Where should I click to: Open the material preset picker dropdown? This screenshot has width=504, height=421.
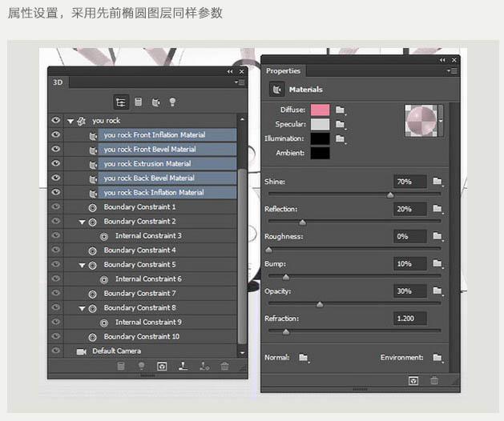[x=441, y=120]
